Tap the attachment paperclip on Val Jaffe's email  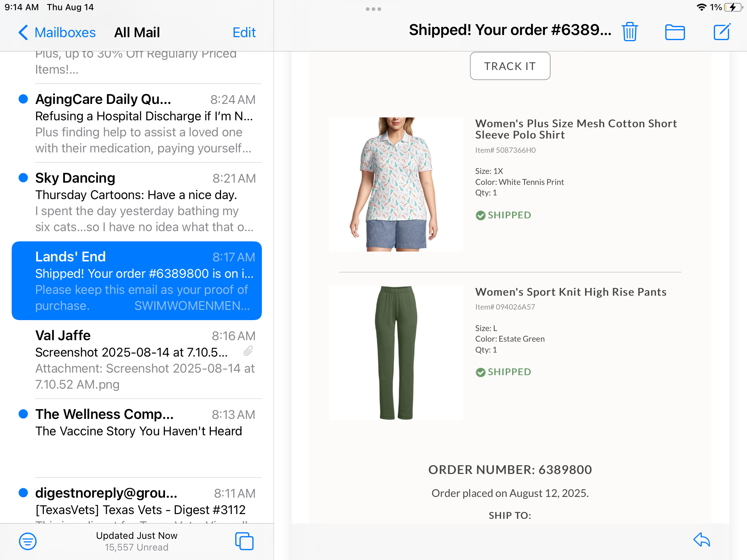[x=248, y=351]
